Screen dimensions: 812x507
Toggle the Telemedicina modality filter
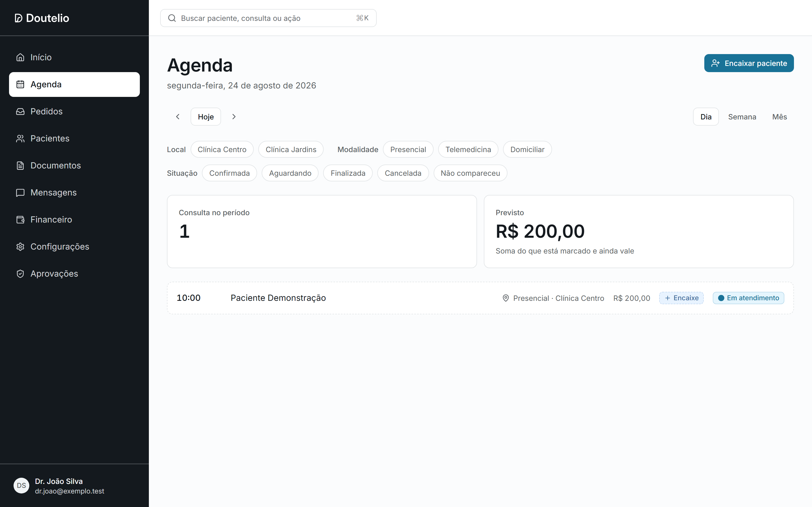[x=468, y=150]
